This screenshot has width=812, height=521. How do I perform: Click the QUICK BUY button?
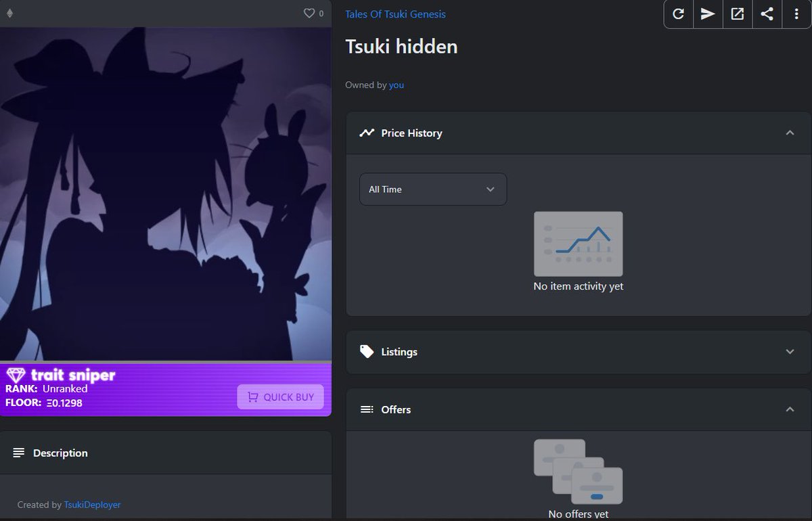click(280, 397)
